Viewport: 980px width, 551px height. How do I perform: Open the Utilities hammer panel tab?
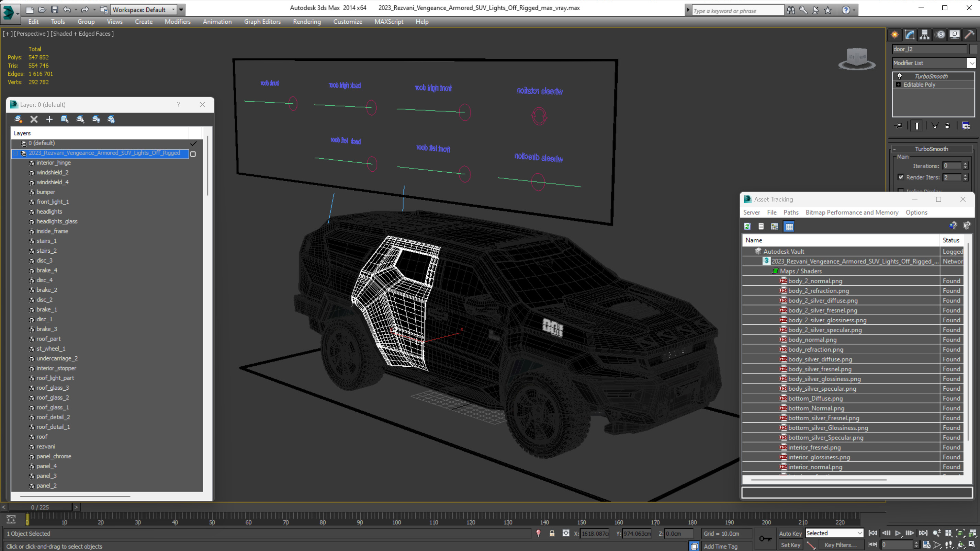(x=969, y=35)
